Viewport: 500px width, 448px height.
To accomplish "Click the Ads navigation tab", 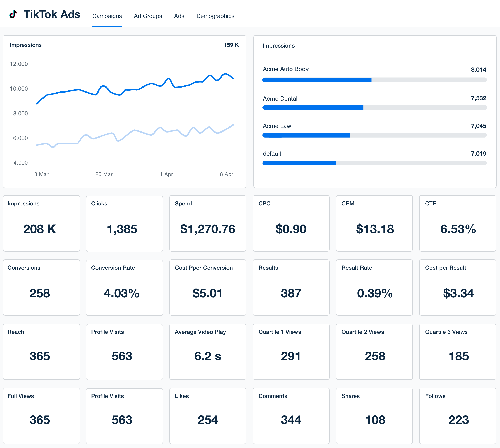I will tap(179, 16).
